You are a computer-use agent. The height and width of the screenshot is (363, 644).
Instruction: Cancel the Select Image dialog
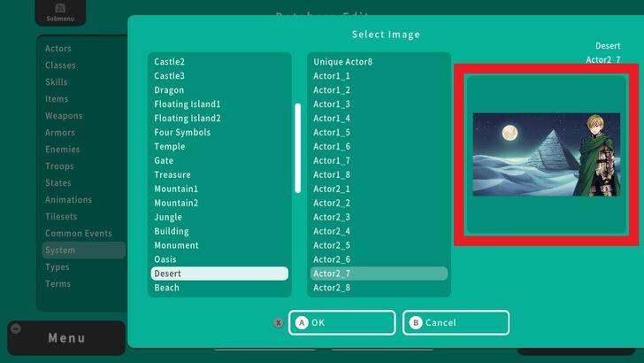tap(456, 322)
